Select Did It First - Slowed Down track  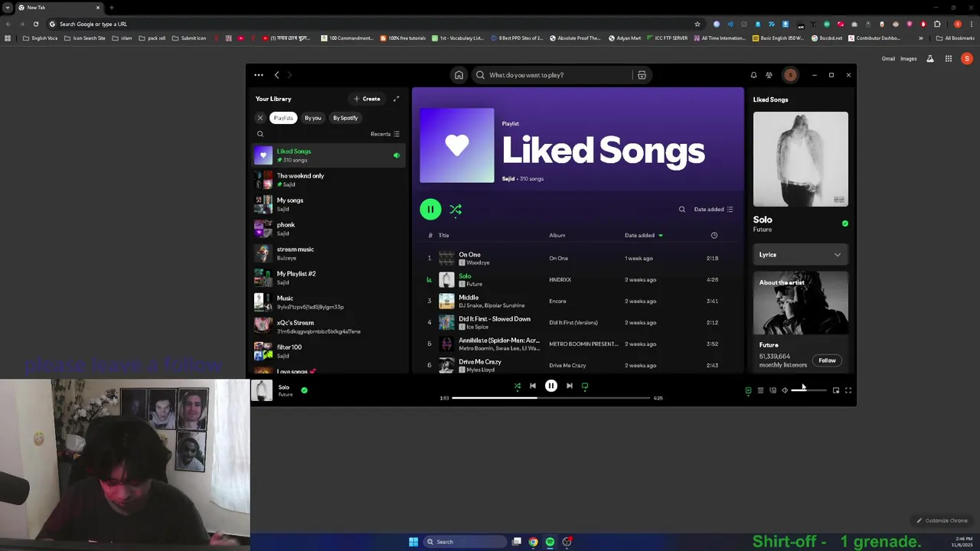[x=576, y=322]
